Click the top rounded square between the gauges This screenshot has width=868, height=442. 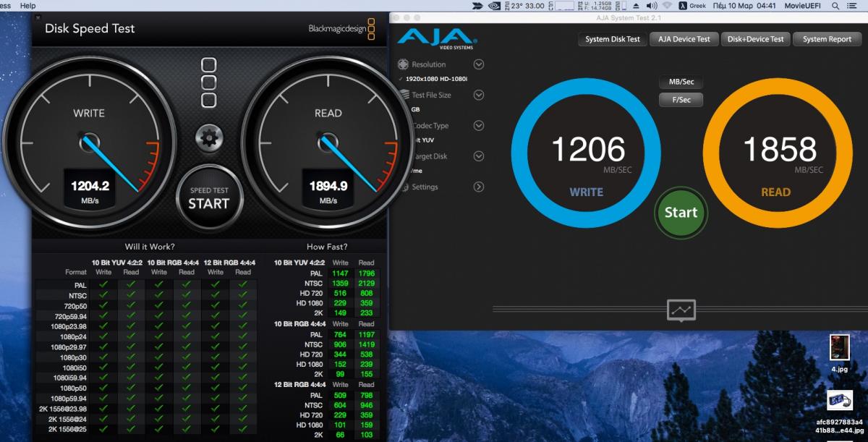point(209,66)
